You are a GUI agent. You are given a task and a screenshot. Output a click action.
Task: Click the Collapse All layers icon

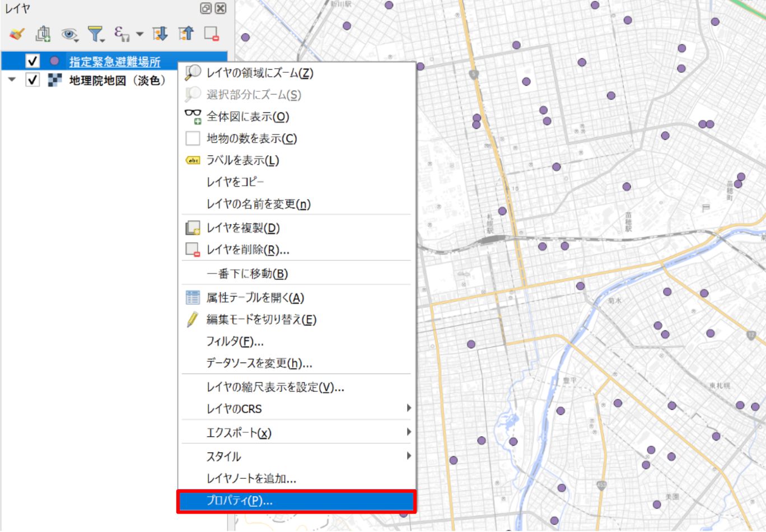(186, 34)
